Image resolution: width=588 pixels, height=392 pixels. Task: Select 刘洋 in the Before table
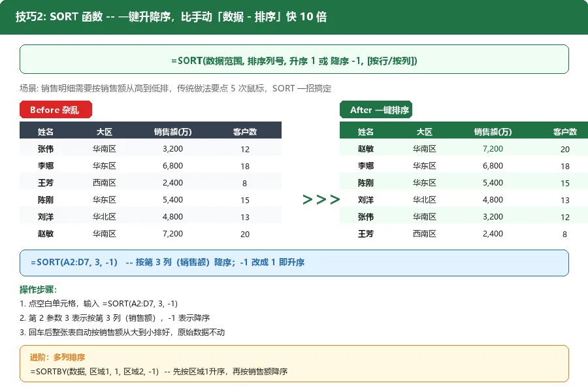click(46, 217)
